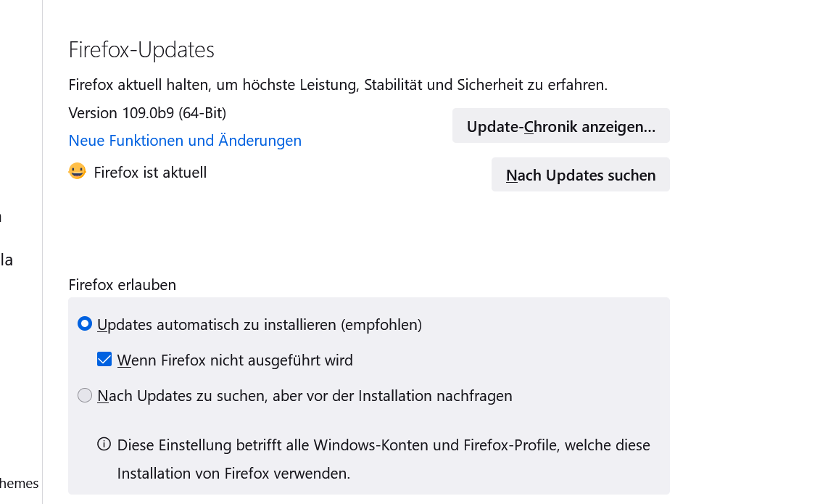
Task: Click the Windows-Konten info notice text
Action: pos(383,458)
